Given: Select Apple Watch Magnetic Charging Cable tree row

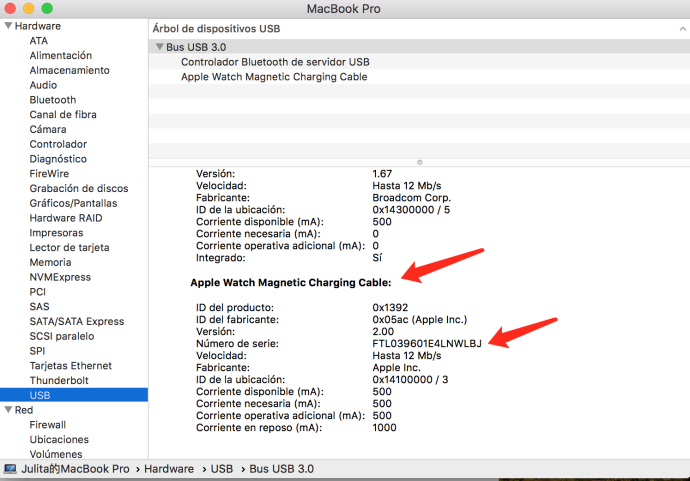Looking at the screenshot, I should 419,77.
